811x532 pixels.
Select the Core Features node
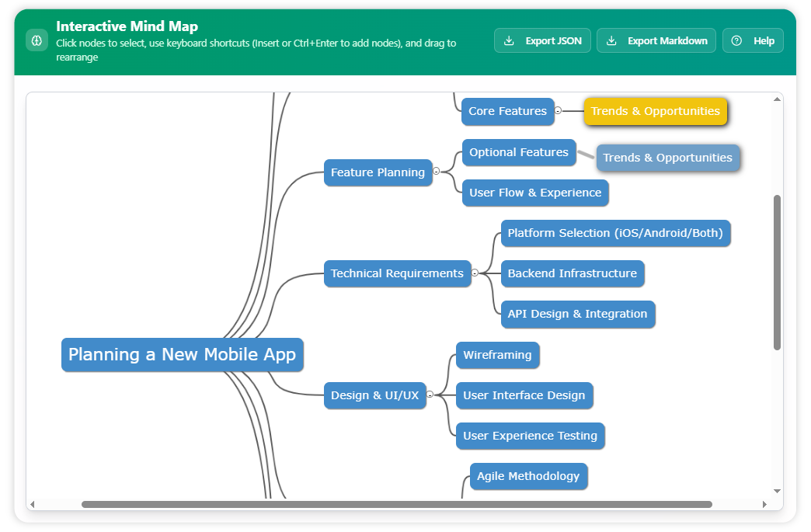coord(507,111)
